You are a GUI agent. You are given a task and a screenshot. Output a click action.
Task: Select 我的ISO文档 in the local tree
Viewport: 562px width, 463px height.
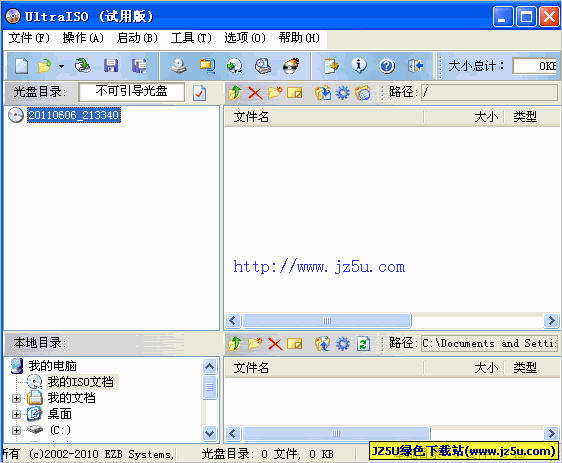pyautogui.click(x=81, y=382)
